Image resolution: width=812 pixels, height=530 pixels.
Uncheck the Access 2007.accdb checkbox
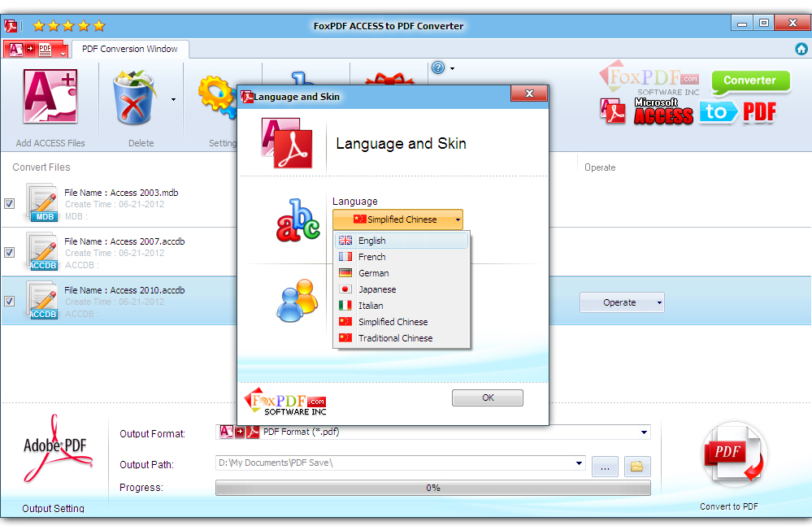point(9,252)
